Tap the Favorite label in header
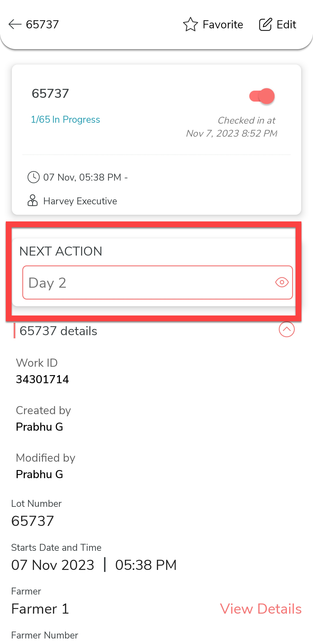The image size is (313, 644). coord(223,25)
